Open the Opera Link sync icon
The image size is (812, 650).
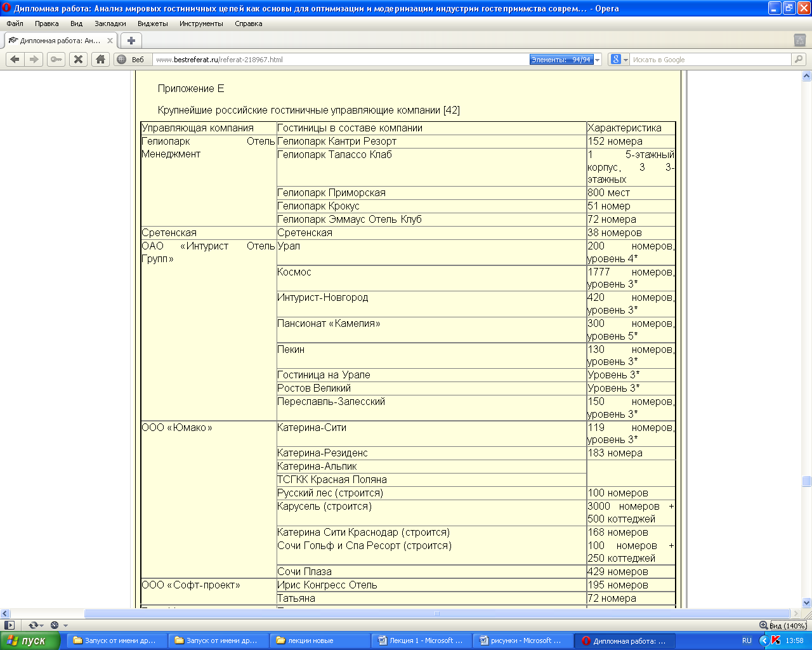(35, 625)
